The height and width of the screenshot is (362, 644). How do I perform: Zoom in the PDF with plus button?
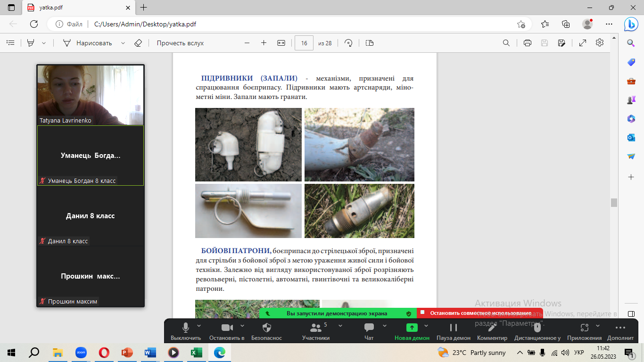(264, 43)
